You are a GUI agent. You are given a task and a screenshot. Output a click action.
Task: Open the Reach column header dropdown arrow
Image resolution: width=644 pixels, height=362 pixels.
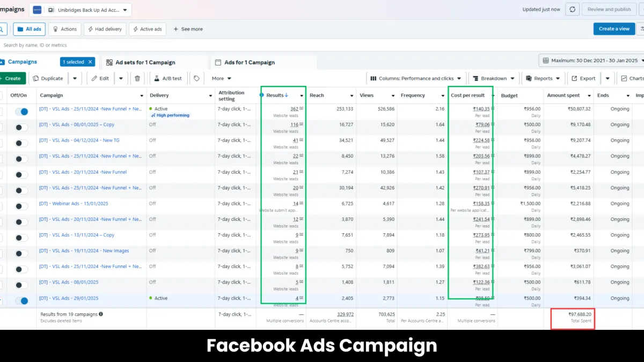(350, 95)
